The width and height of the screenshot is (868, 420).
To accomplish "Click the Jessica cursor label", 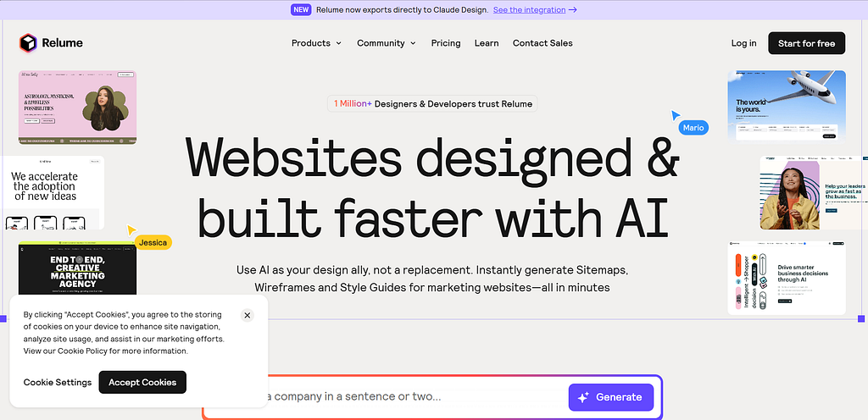I will (x=153, y=242).
